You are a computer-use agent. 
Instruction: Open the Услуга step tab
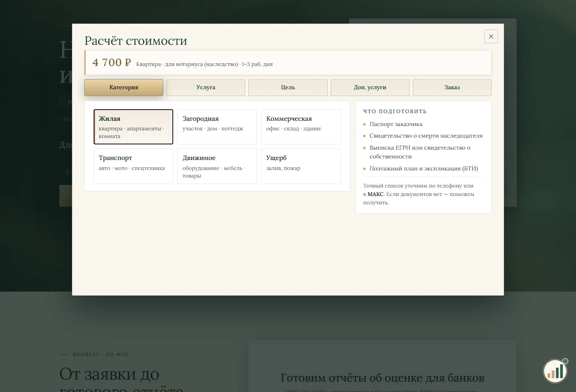coord(206,88)
